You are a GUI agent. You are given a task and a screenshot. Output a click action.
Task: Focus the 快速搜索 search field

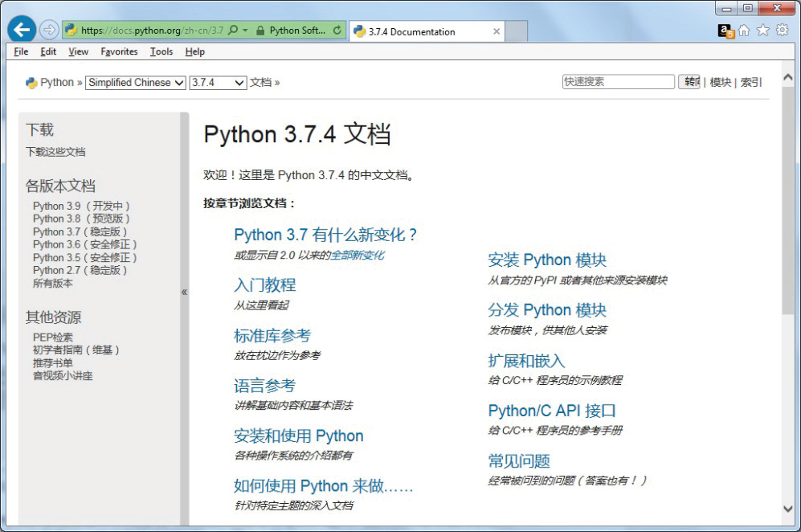[x=618, y=82]
